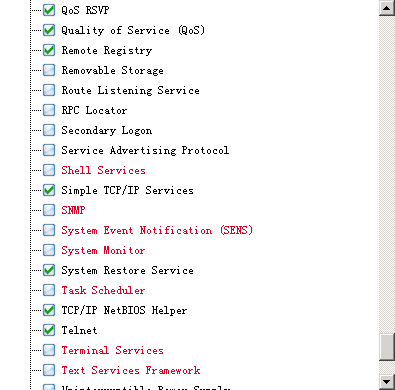The height and width of the screenshot is (390, 395).
Task: Uncheck TCP/IP NetBIOS Helper checkbox
Action: point(49,310)
